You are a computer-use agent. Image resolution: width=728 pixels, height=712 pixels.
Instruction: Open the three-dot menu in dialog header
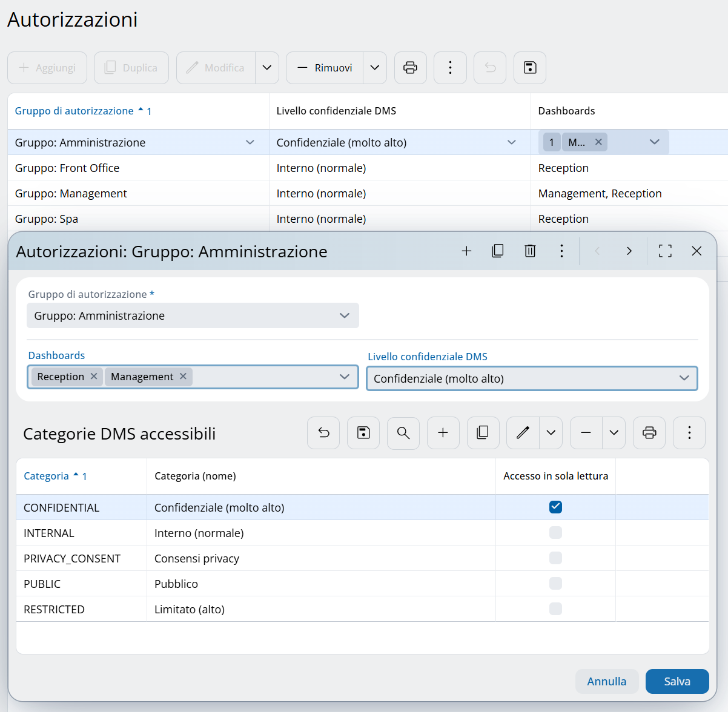click(x=561, y=251)
